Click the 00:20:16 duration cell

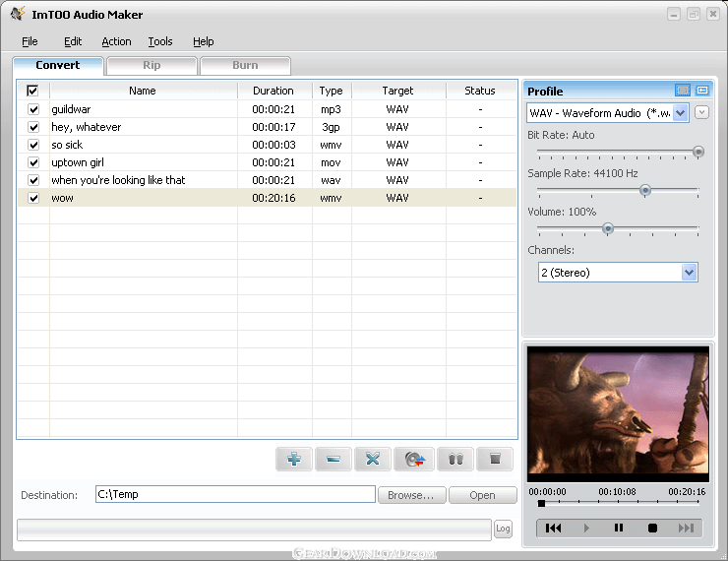coord(273,198)
